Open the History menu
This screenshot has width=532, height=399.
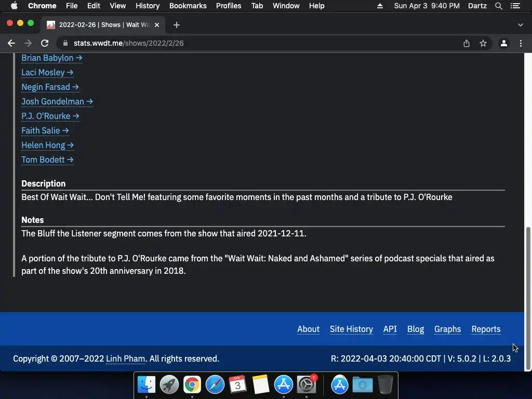click(x=148, y=6)
